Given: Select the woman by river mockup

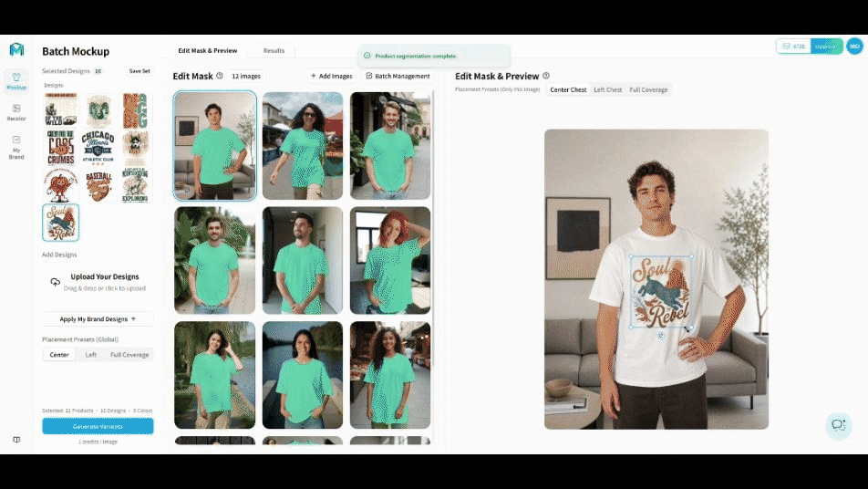Looking at the screenshot, I should point(303,375).
